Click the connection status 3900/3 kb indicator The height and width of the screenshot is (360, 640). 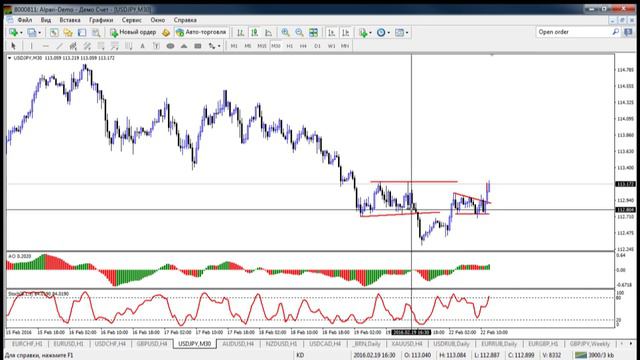594,355
